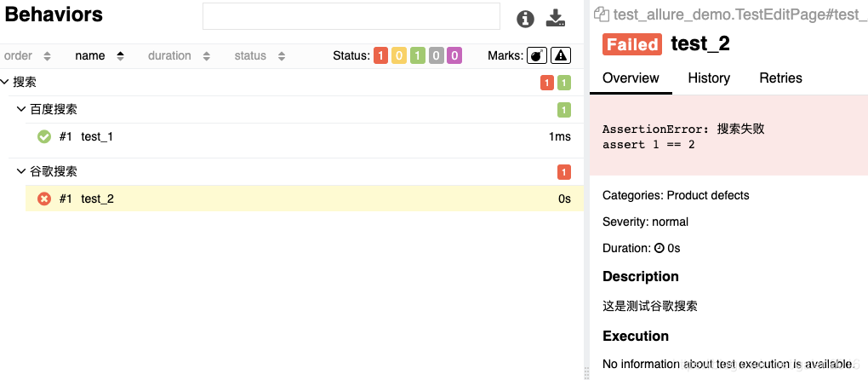Toggle the flaky bomb mark filter
This screenshot has height=380, width=868.
tap(536, 55)
